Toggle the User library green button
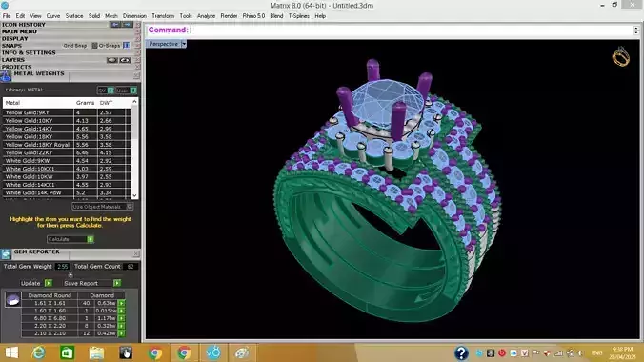Viewport: 644px width, 362px height. pos(133,90)
